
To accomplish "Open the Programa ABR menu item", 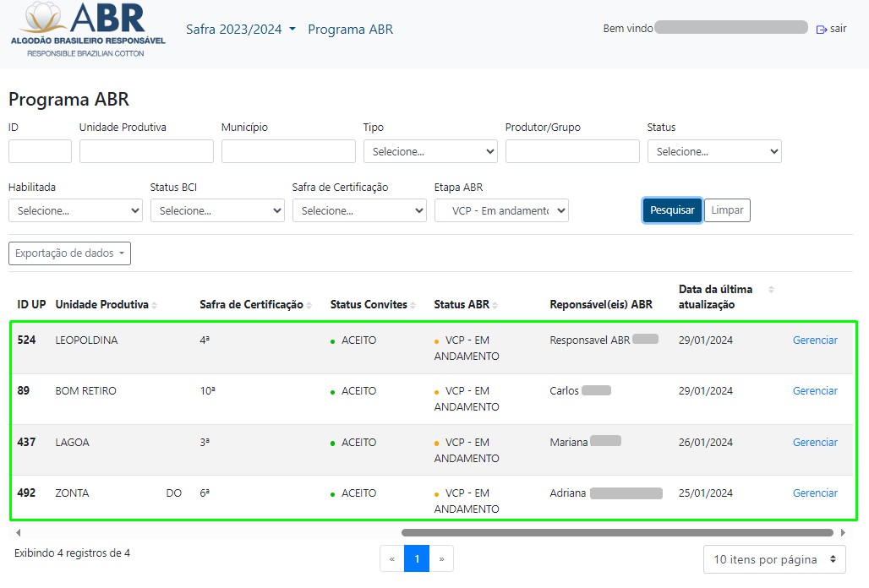I will [x=350, y=30].
